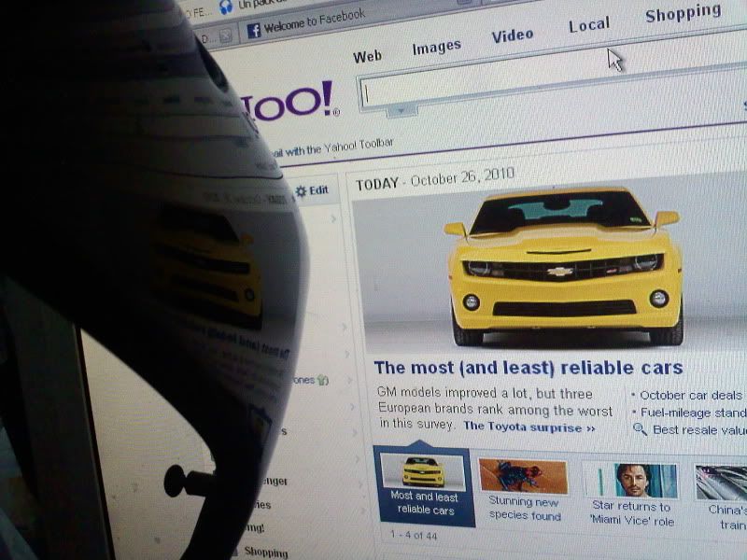Follow 'The Toyota surprise' link

point(529,427)
